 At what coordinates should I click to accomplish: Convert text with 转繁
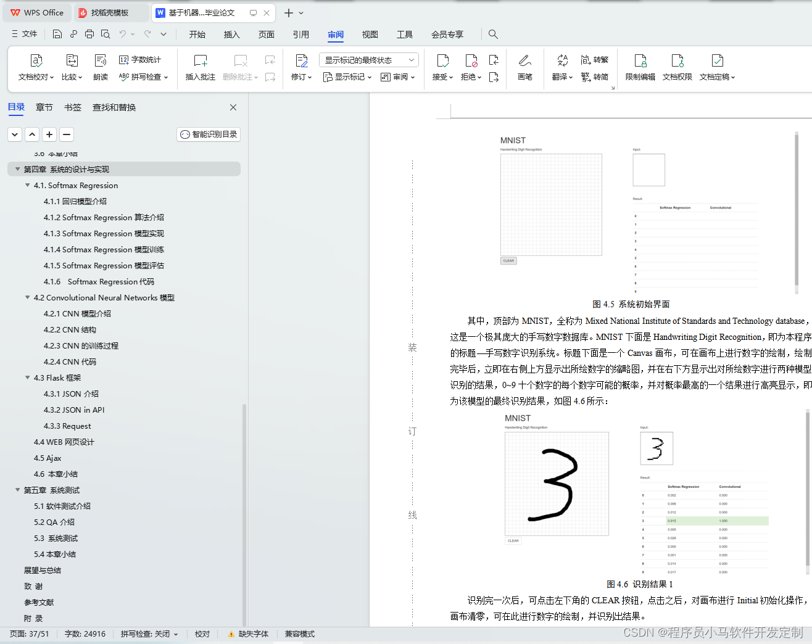coord(595,60)
